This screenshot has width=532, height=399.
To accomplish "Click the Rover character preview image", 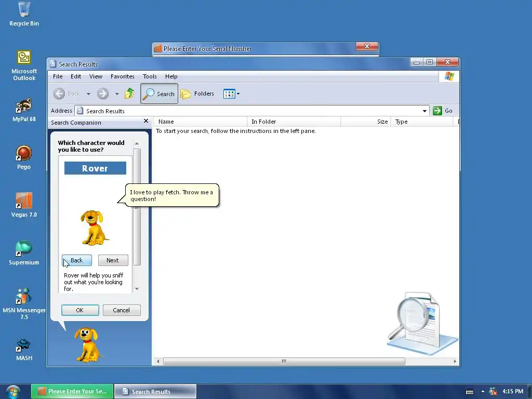I will (94, 228).
